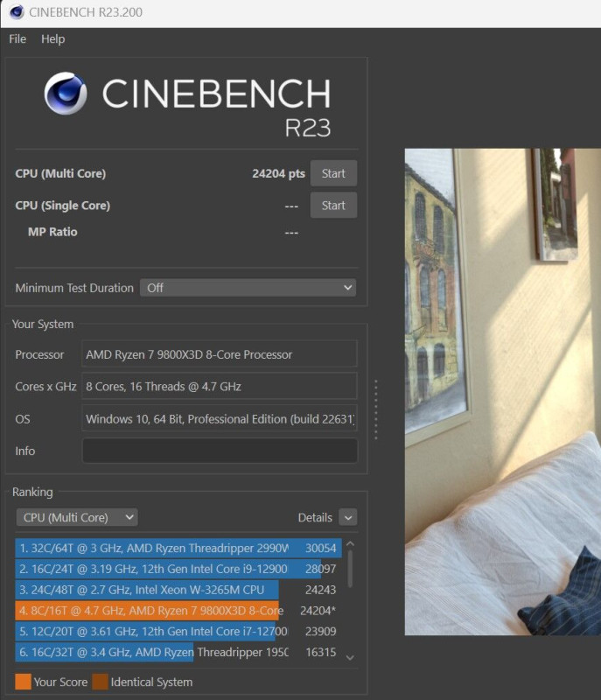The image size is (601, 700).
Task: Click the ranking list scroll-down arrow
Action: click(x=350, y=658)
